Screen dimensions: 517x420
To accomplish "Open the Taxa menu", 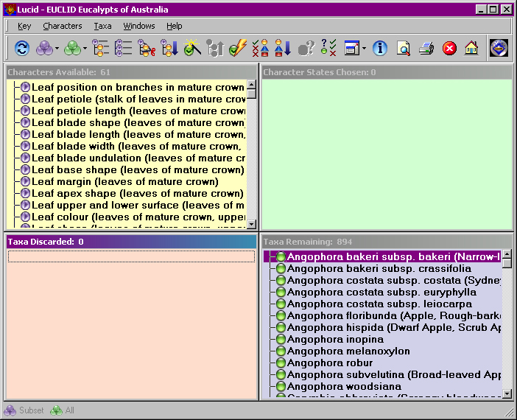I will pos(102,26).
